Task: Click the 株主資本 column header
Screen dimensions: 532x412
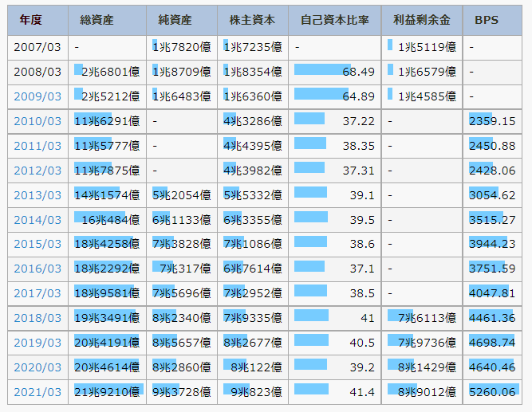Action: click(x=253, y=21)
